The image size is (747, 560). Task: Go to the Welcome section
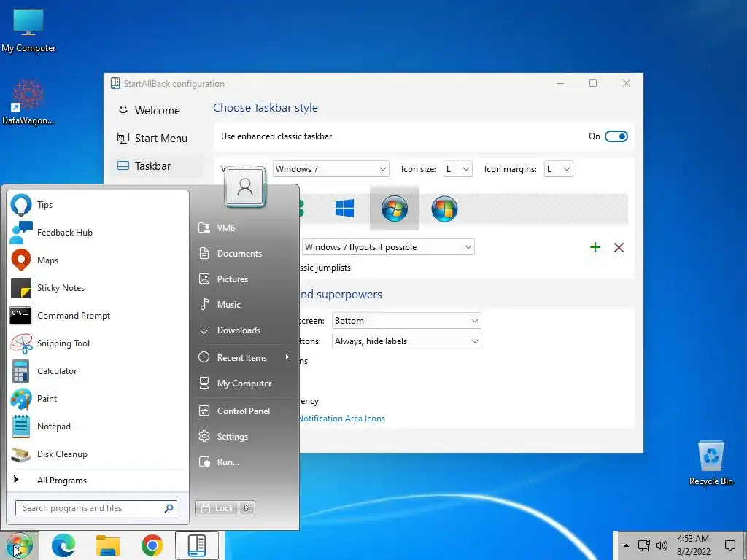(157, 111)
